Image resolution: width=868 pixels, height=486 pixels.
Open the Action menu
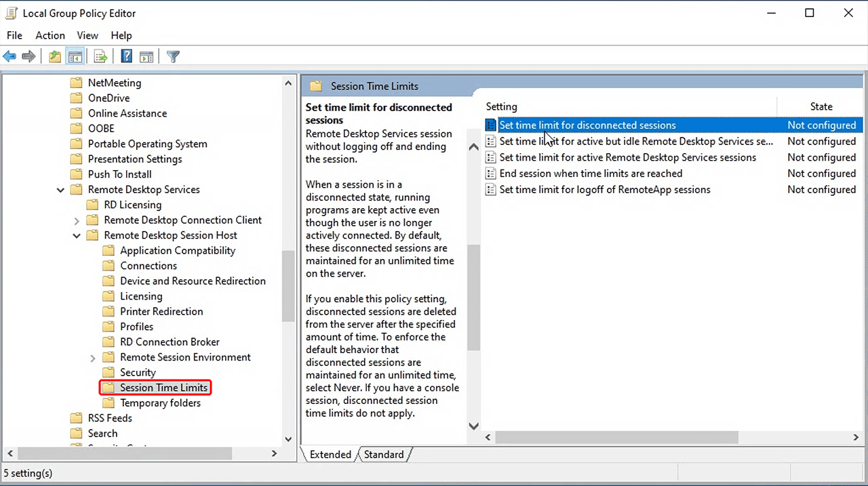[50, 35]
